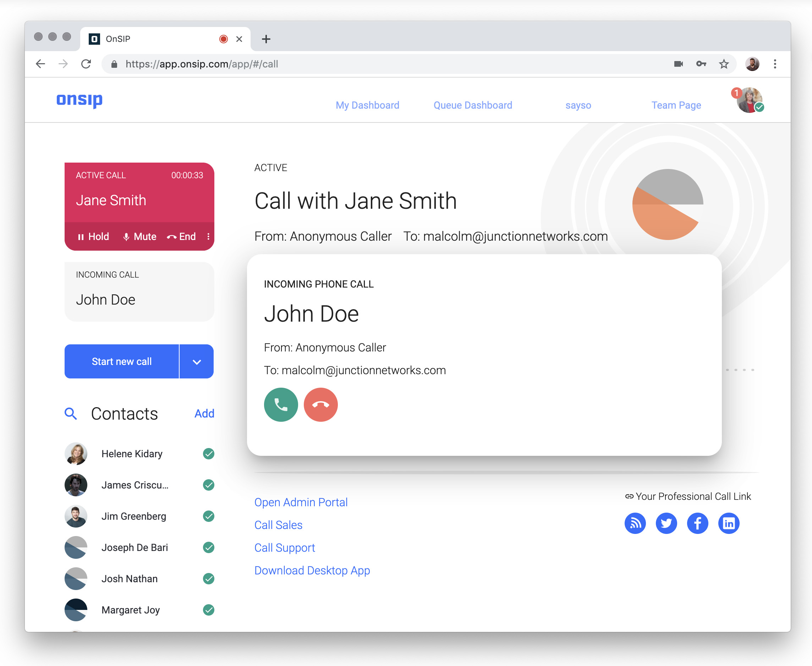The image size is (812, 666).
Task: Click Joseph De Bari's availability status icon
Action: [x=209, y=547]
